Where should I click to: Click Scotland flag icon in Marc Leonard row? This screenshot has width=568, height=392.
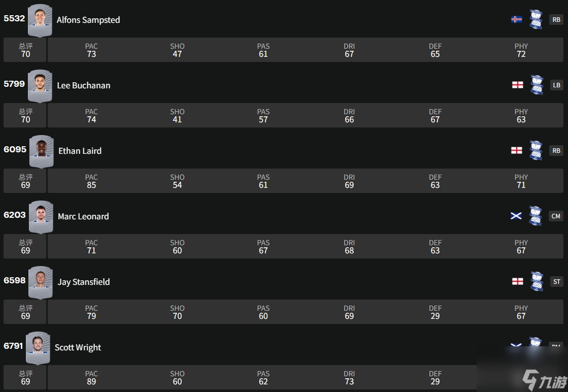[x=516, y=216]
